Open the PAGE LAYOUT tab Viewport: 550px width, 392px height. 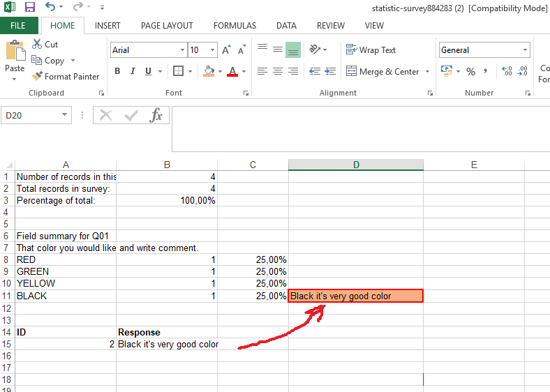[x=167, y=26]
